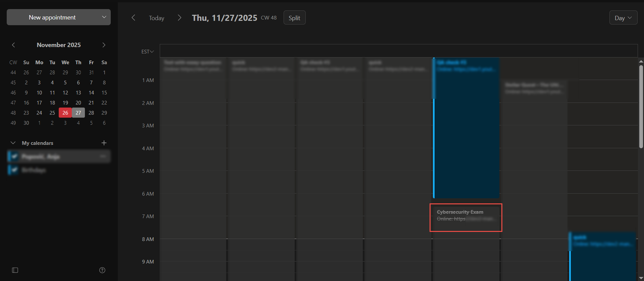Show next month in mini calendar
This screenshot has height=281, width=644.
pyautogui.click(x=104, y=45)
